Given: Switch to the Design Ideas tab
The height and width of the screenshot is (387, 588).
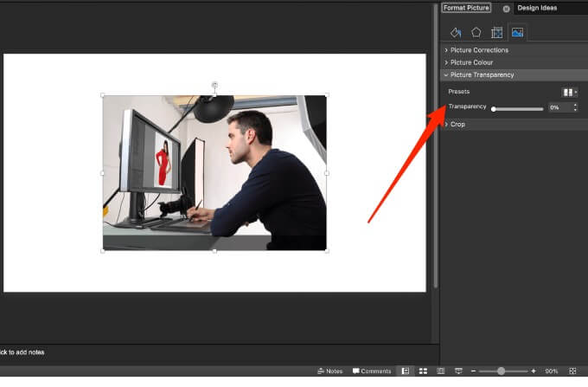Looking at the screenshot, I should (x=537, y=8).
